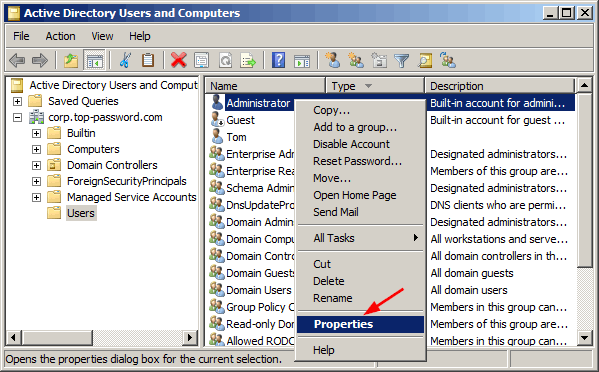Select Rename in the context menu
The image size is (599, 372).
click(x=360, y=298)
